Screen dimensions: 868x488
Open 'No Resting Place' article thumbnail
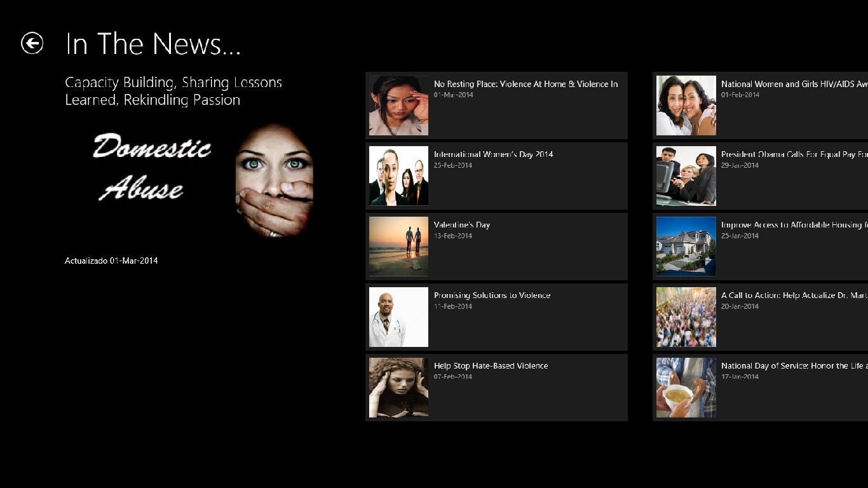[398, 105]
